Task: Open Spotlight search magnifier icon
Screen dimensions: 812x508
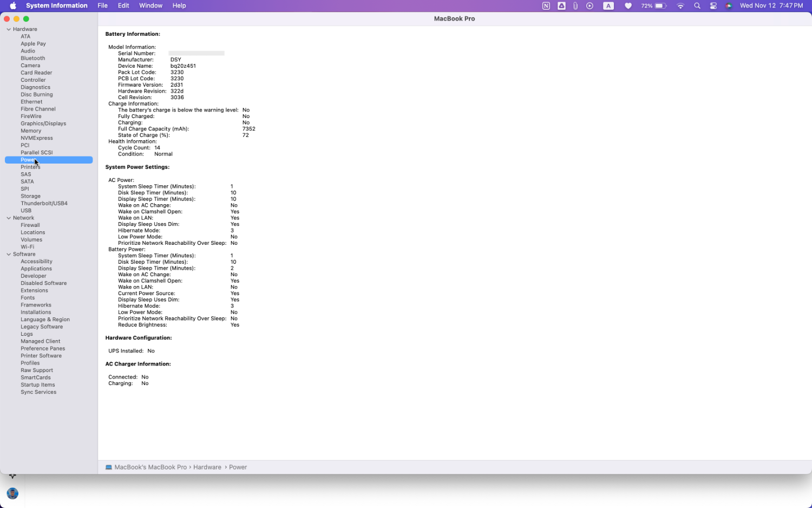Action: pyautogui.click(x=697, y=6)
